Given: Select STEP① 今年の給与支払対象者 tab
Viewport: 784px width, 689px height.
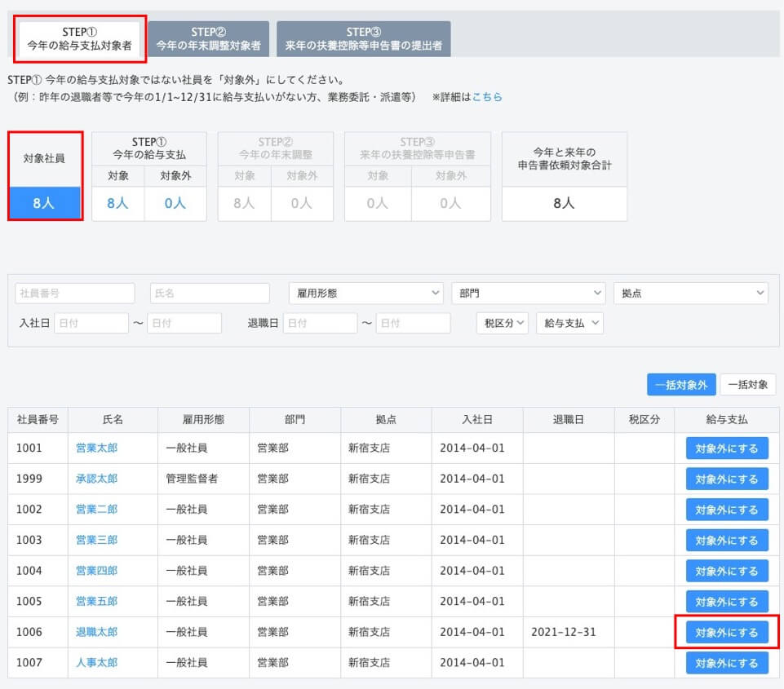Looking at the screenshot, I should [x=80, y=39].
